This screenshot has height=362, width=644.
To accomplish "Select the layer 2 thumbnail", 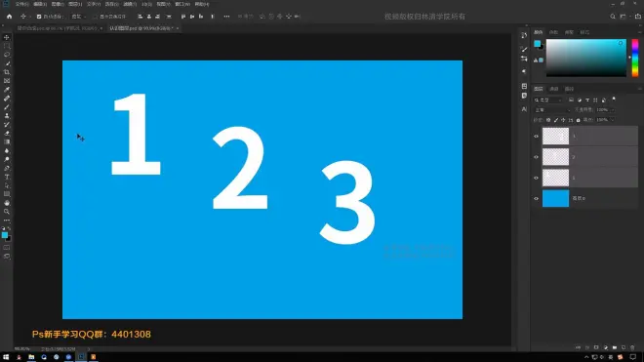I will pyautogui.click(x=555, y=157).
